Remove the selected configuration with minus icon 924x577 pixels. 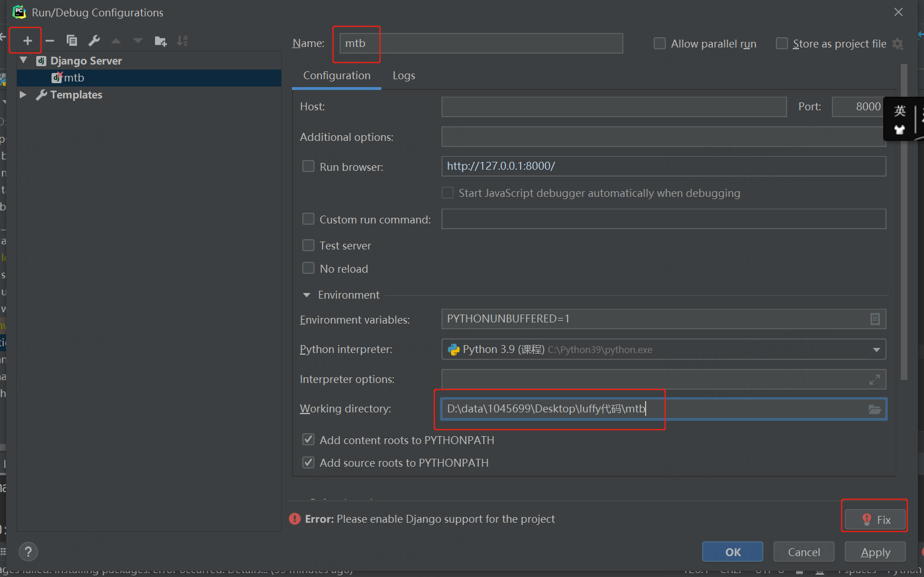(x=50, y=41)
